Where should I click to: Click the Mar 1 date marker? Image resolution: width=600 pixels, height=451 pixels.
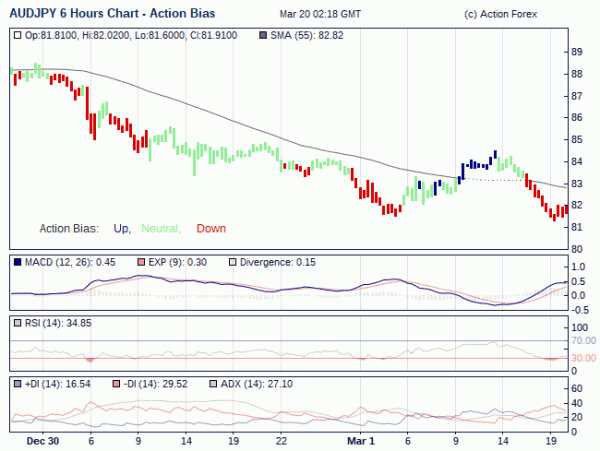click(361, 441)
